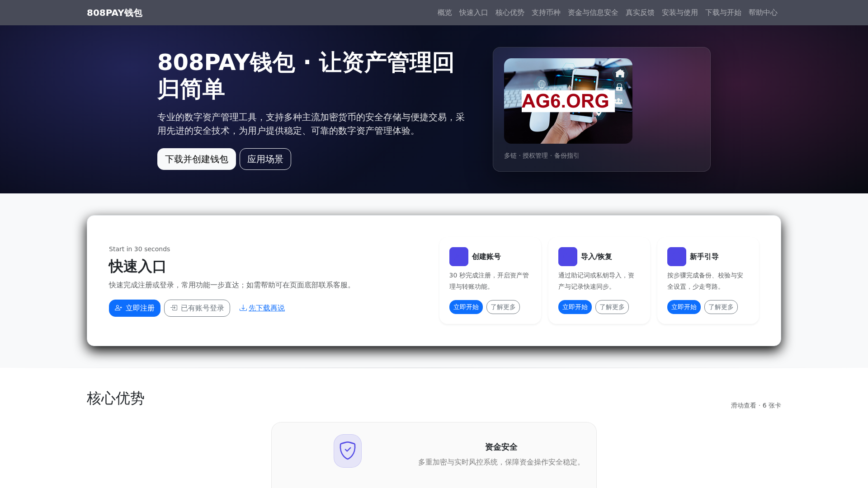Click the AG6.ORG phone hero image

pyautogui.click(x=568, y=101)
